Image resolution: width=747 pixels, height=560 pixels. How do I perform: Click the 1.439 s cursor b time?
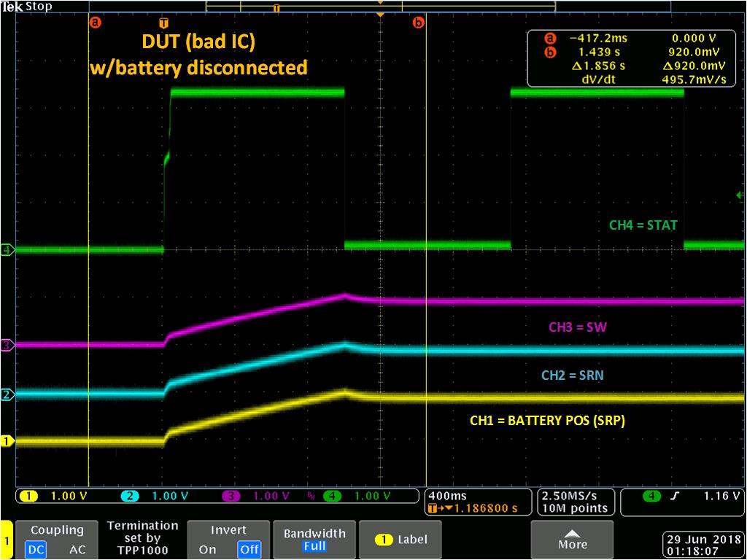click(599, 52)
